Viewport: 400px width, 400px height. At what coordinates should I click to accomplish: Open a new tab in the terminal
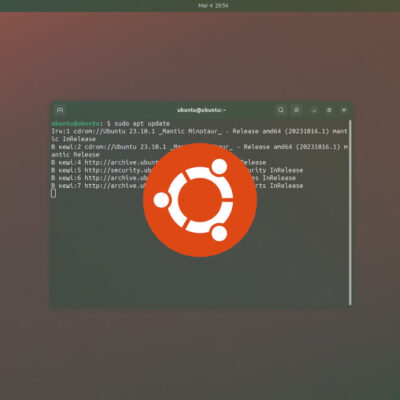60,110
